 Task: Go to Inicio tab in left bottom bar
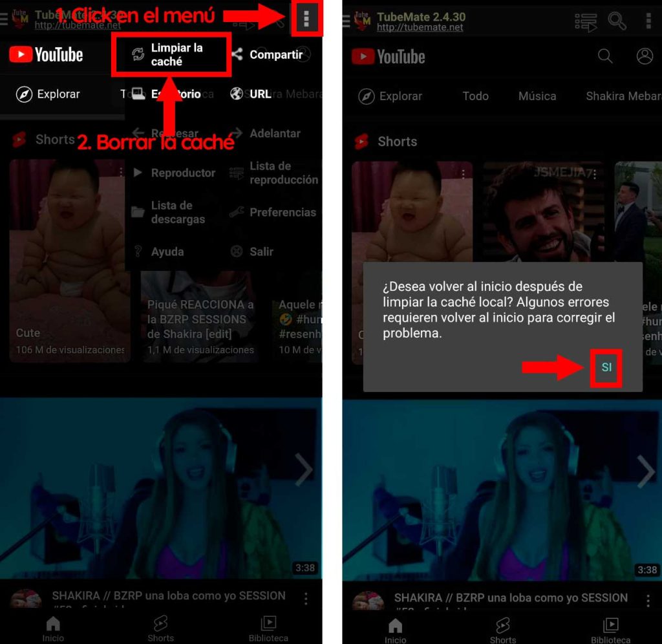click(x=53, y=628)
